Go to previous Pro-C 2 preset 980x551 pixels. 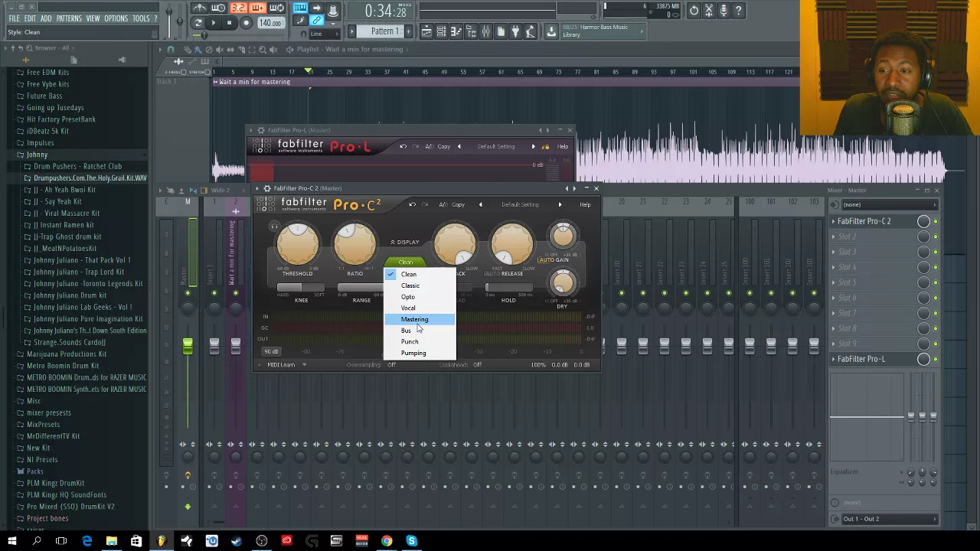(480, 204)
